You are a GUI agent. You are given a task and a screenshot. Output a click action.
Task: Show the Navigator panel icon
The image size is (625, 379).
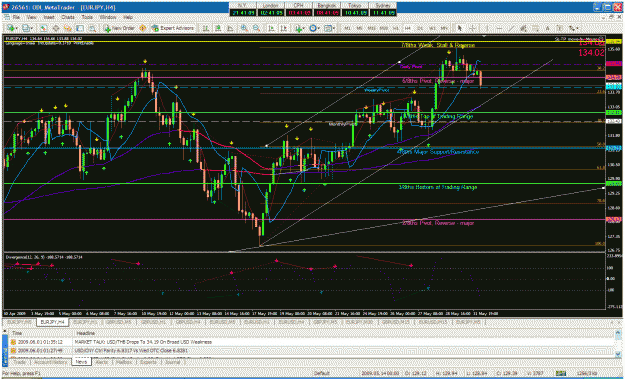pyautogui.click(x=68, y=28)
